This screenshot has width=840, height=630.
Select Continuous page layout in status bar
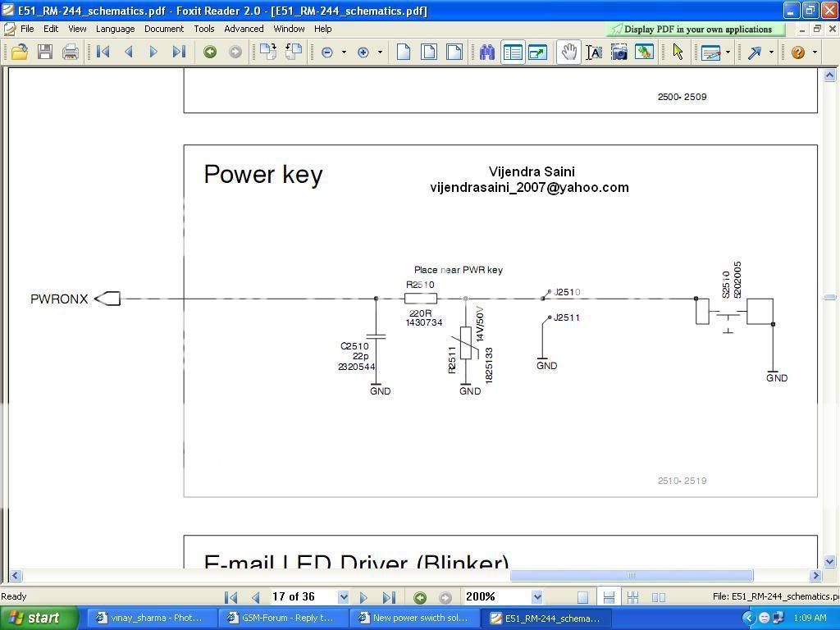click(x=609, y=597)
